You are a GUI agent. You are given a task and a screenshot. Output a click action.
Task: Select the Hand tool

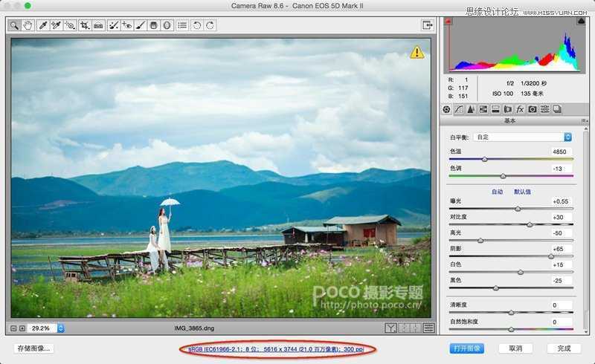28,25
